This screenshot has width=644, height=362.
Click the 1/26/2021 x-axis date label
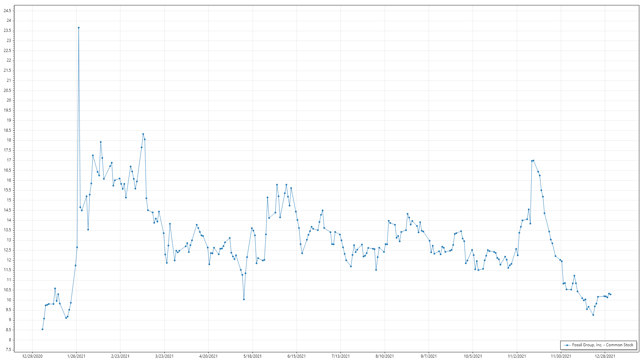tap(76, 356)
